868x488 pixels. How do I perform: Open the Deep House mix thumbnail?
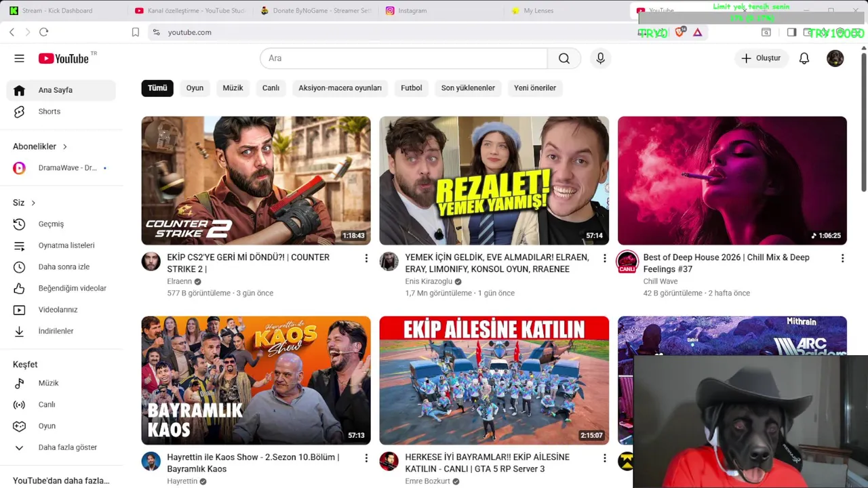click(732, 180)
